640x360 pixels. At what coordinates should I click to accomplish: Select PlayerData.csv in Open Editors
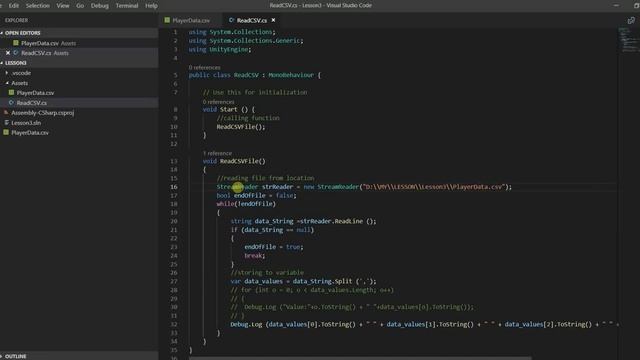[40, 43]
